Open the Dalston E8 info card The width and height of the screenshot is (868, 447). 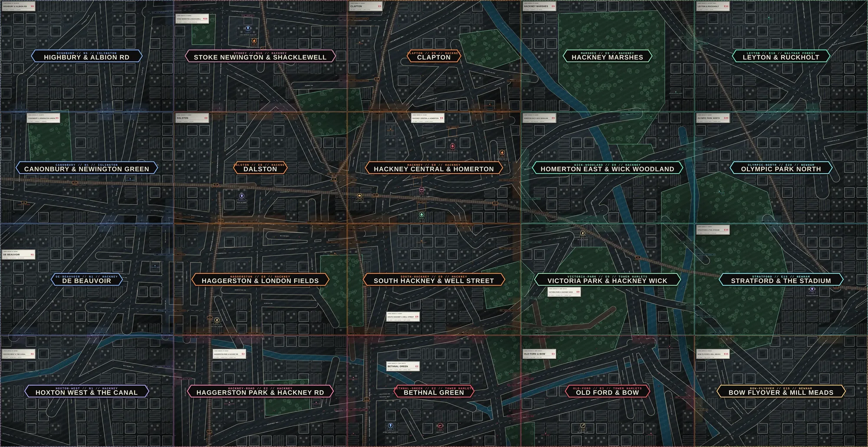tap(192, 118)
